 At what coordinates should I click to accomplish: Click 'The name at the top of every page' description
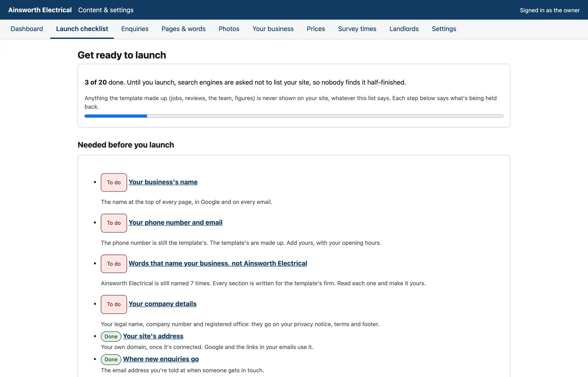tap(187, 202)
